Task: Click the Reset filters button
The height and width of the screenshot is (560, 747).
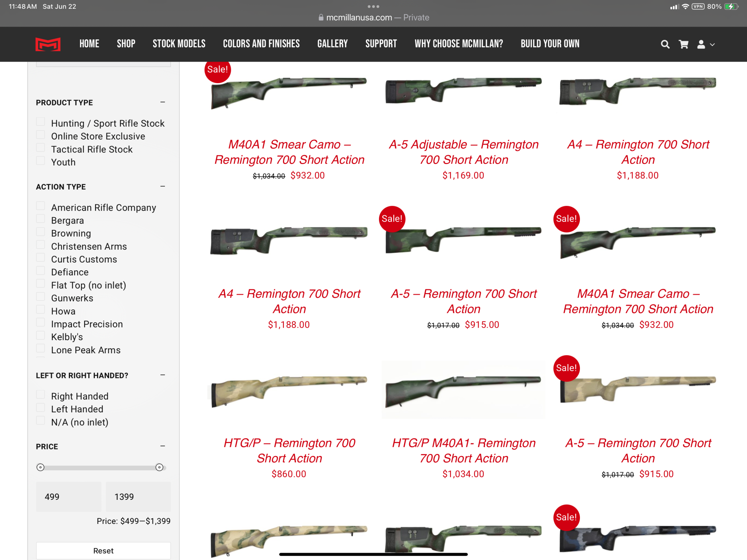Action: click(103, 551)
